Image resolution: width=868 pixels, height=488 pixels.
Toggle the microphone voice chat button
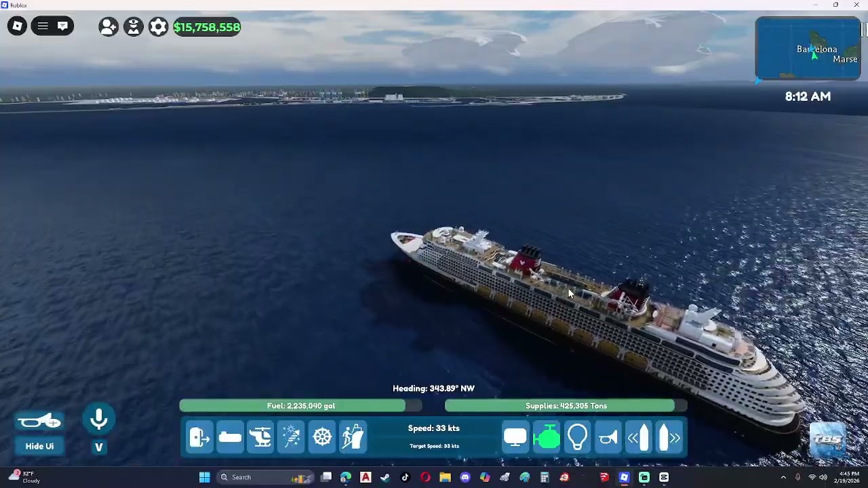click(99, 420)
